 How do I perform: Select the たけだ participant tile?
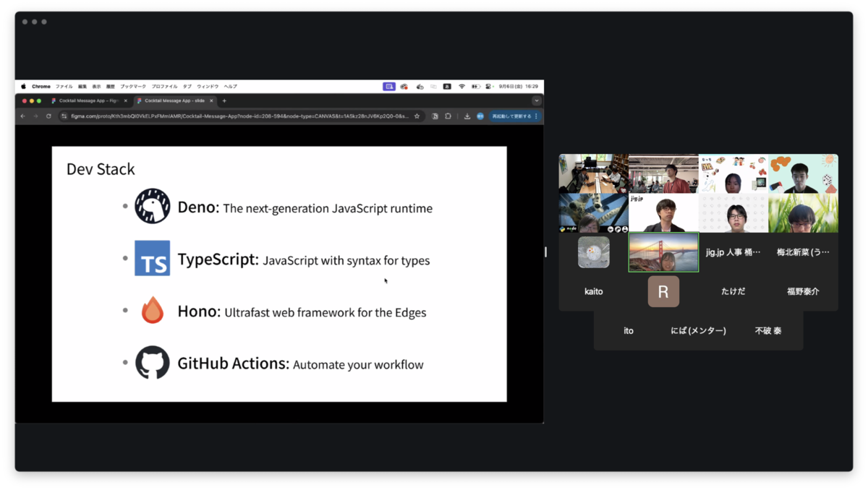tap(733, 291)
